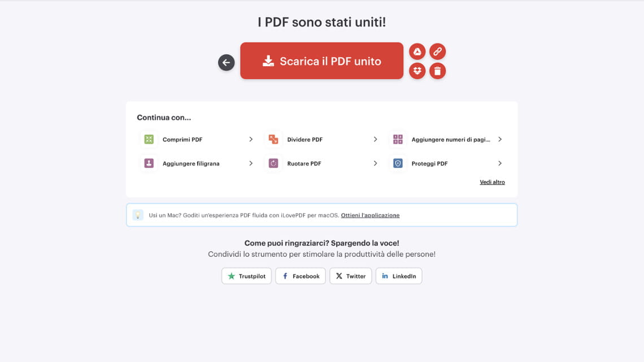The width and height of the screenshot is (644, 362).
Task: Click the Dividere PDF orange icon
Action: point(273,139)
